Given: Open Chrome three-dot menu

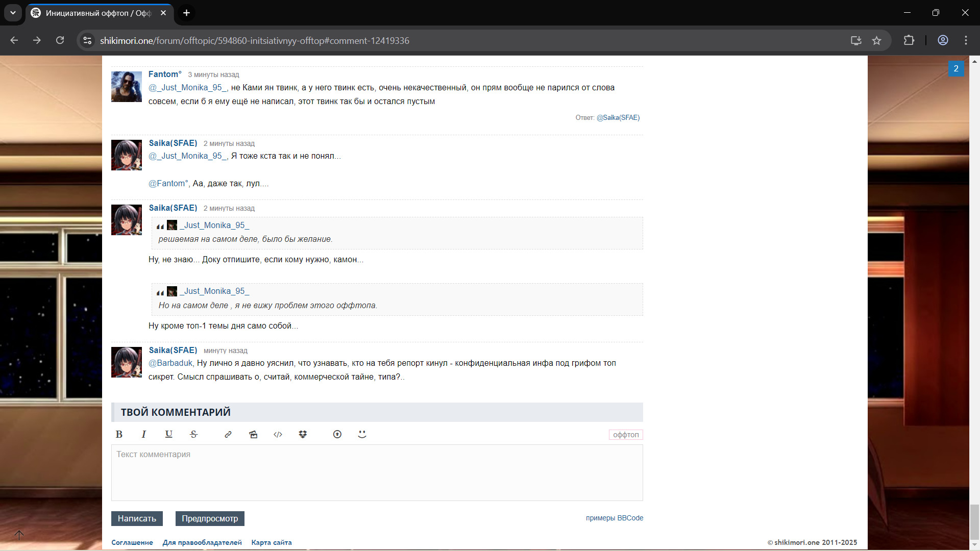Looking at the screenshot, I should point(966,40).
